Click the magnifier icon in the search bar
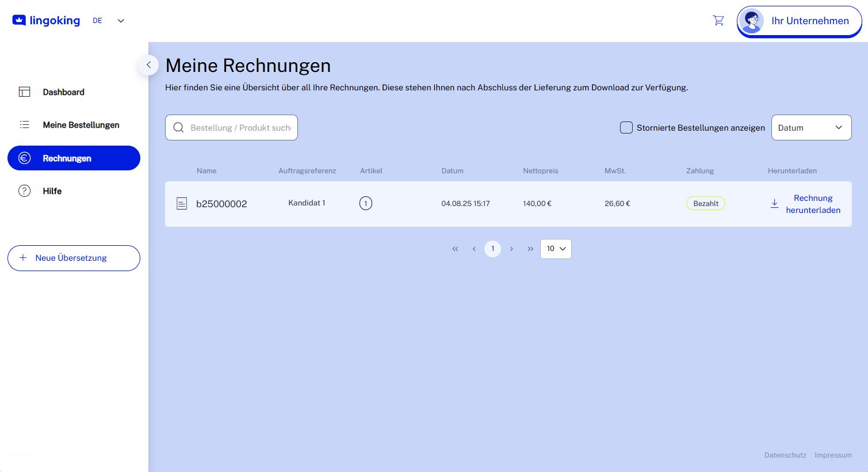This screenshot has width=868, height=472. click(178, 127)
